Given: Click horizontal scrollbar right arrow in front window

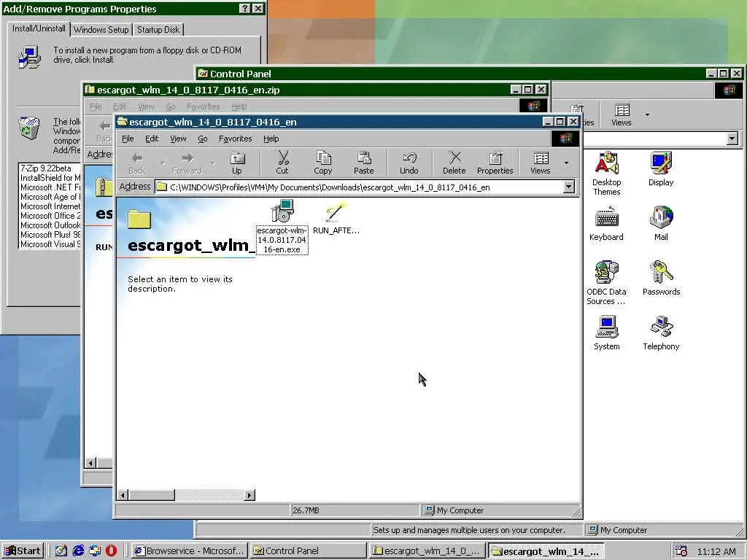Looking at the screenshot, I should [249, 495].
